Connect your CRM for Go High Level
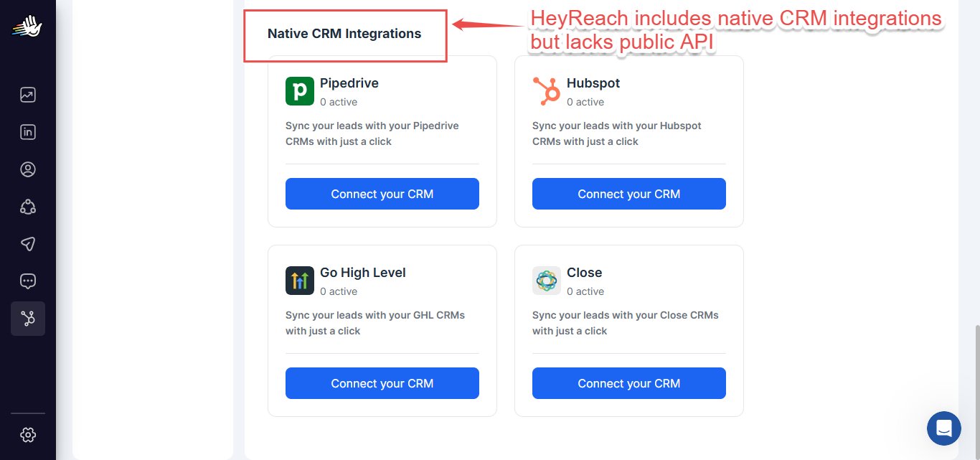980x460 pixels. click(382, 383)
